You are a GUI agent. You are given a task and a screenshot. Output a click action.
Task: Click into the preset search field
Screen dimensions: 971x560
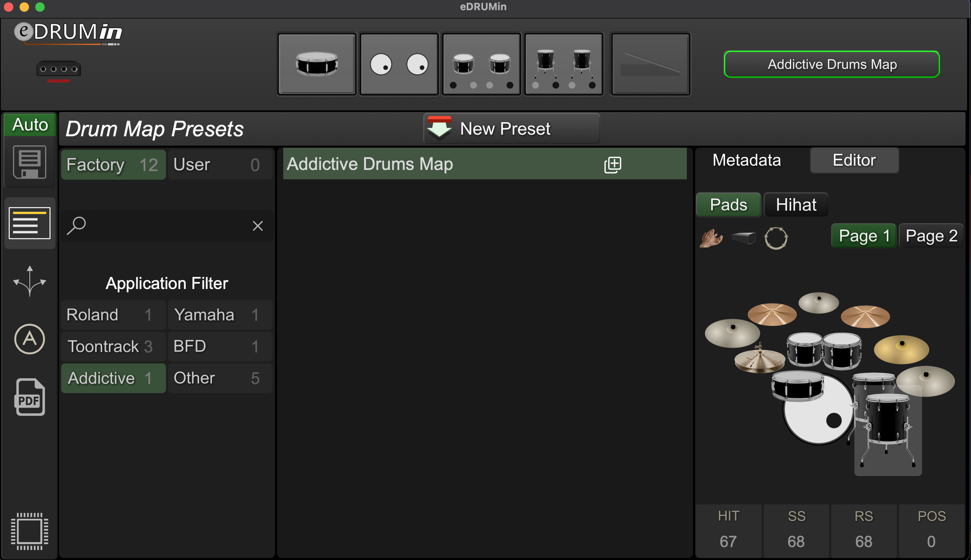(167, 226)
